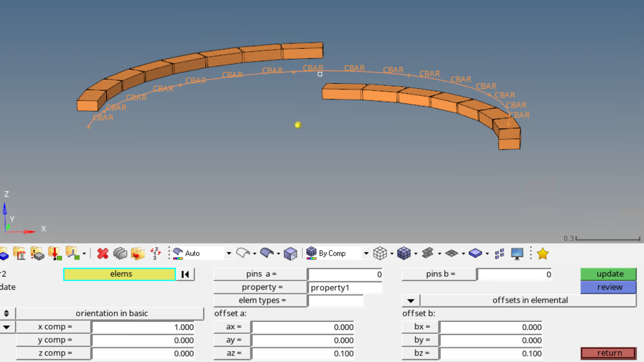
Task: Click the blue review button
Action: (x=608, y=287)
